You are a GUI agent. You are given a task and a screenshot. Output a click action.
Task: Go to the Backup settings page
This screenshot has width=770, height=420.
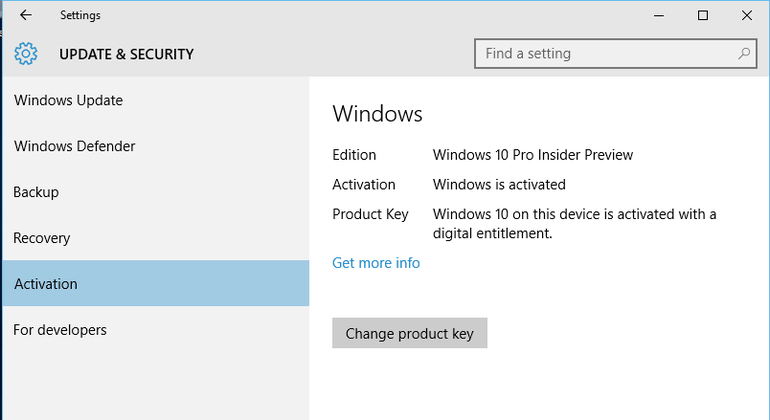click(x=36, y=192)
